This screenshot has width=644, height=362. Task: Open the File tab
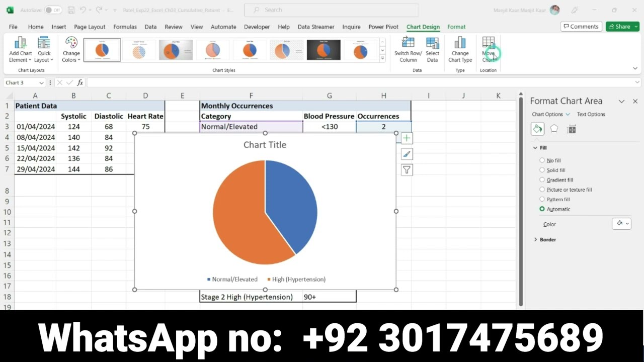13,27
